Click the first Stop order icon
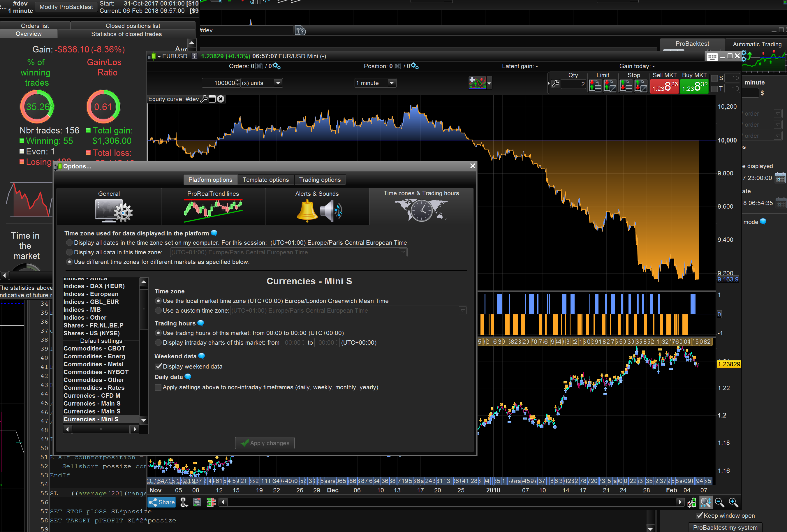787x532 pixels. (626, 86)
